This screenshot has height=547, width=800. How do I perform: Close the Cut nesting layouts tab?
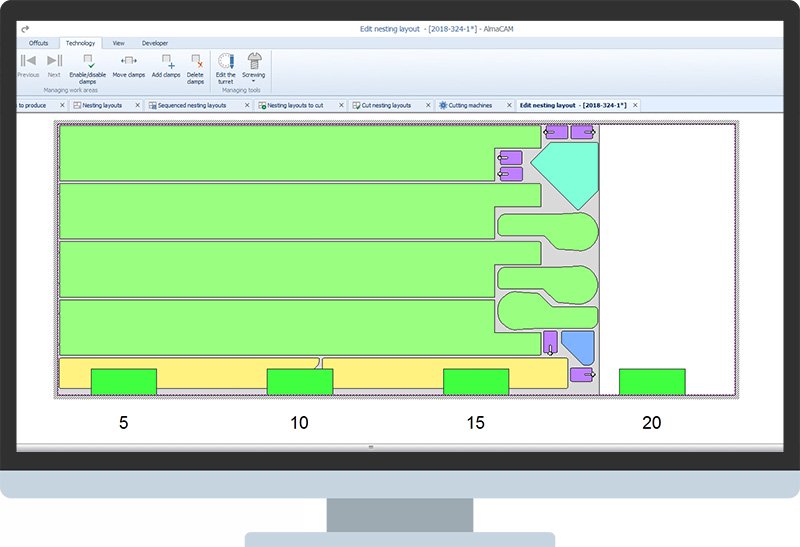coord(429,105)
